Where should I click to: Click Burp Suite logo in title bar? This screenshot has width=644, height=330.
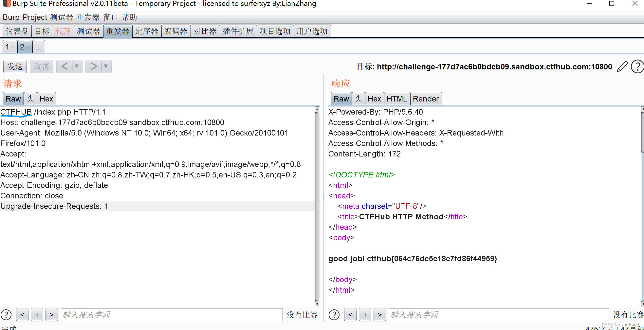[x=7, y=4]
